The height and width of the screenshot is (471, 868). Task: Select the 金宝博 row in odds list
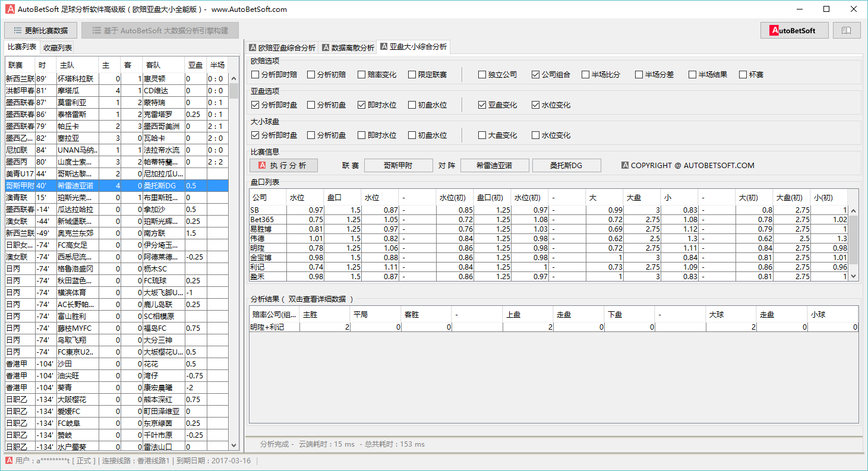pos(549,257)
